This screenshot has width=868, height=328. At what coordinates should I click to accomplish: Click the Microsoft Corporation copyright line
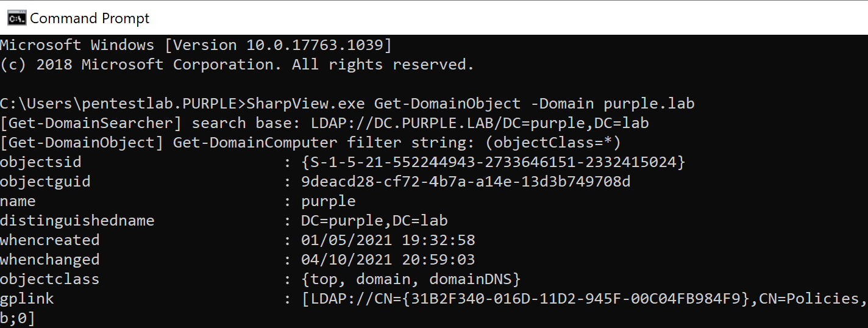pos(237,65)
